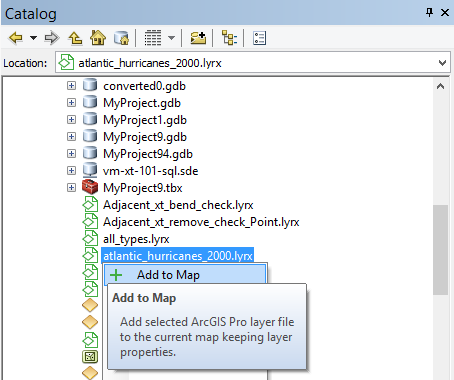Click the green plus Add to Map icon
The image size is (454, 380).
(x=116, y=275)
